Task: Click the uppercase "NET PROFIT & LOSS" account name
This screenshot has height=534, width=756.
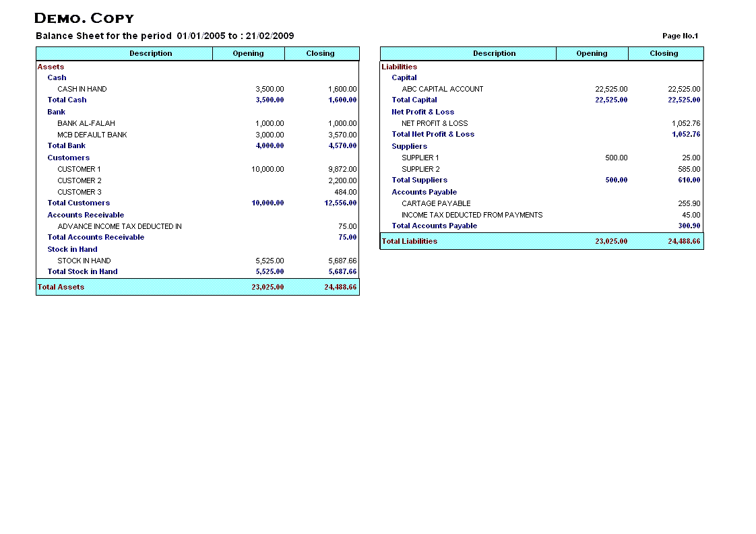Action: coord(435,123)
